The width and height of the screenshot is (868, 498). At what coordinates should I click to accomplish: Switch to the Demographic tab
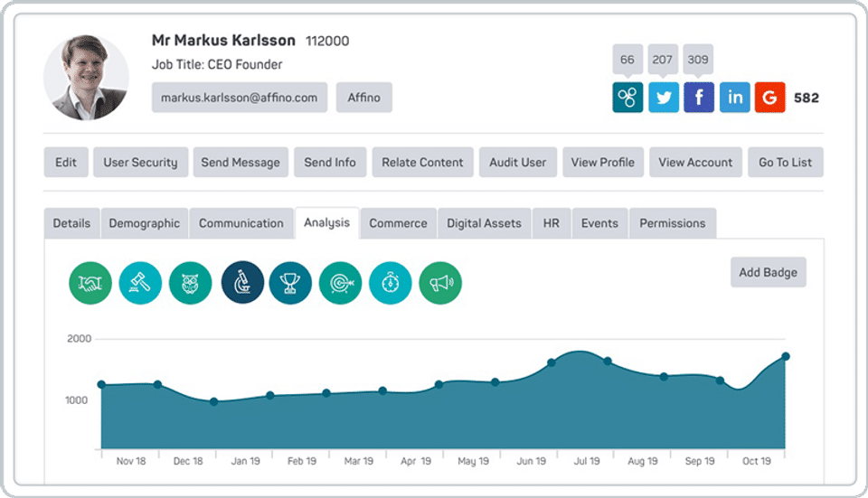click(145, 223)
